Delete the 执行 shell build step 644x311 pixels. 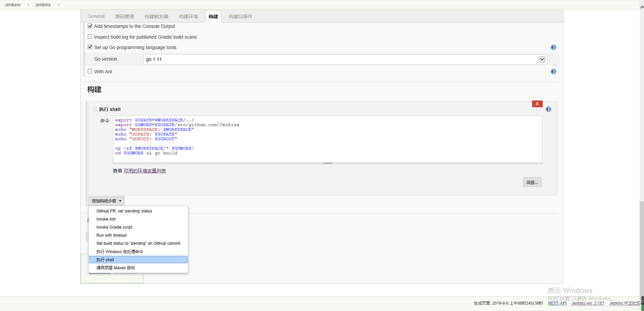[537, 104]
